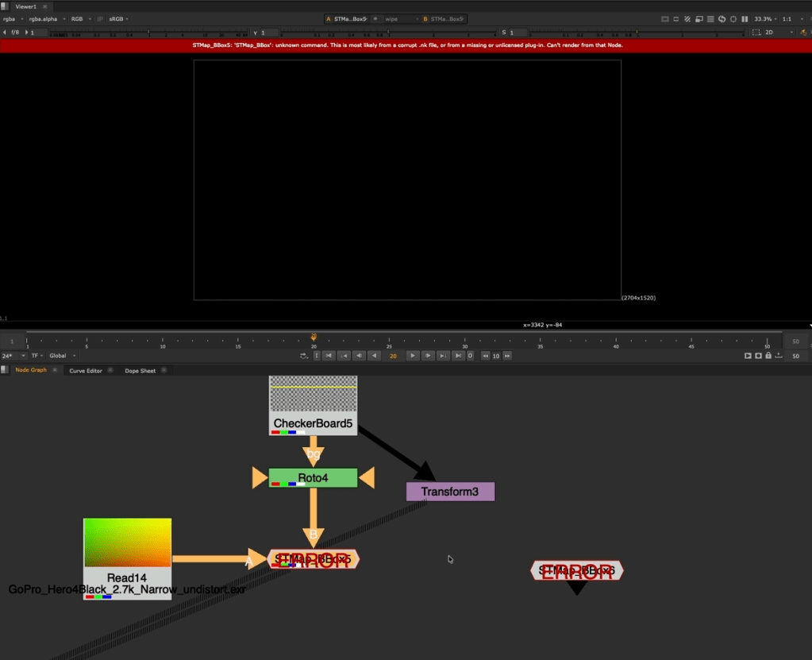Toggle the IP input process button

100,19
